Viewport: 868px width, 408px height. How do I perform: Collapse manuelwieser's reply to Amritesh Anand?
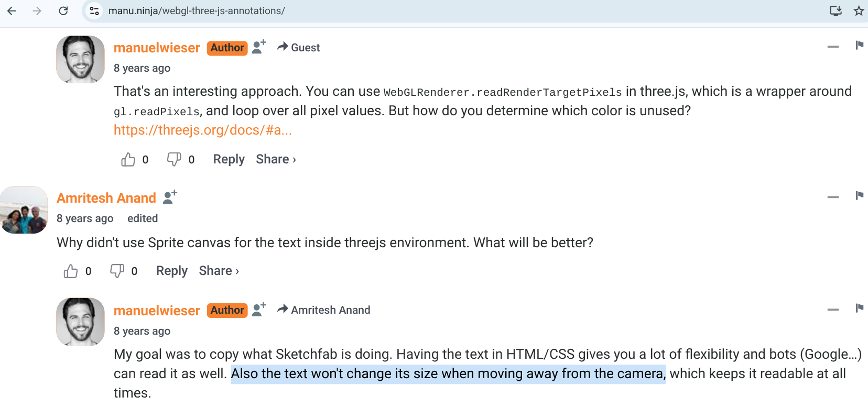[833, 310]
